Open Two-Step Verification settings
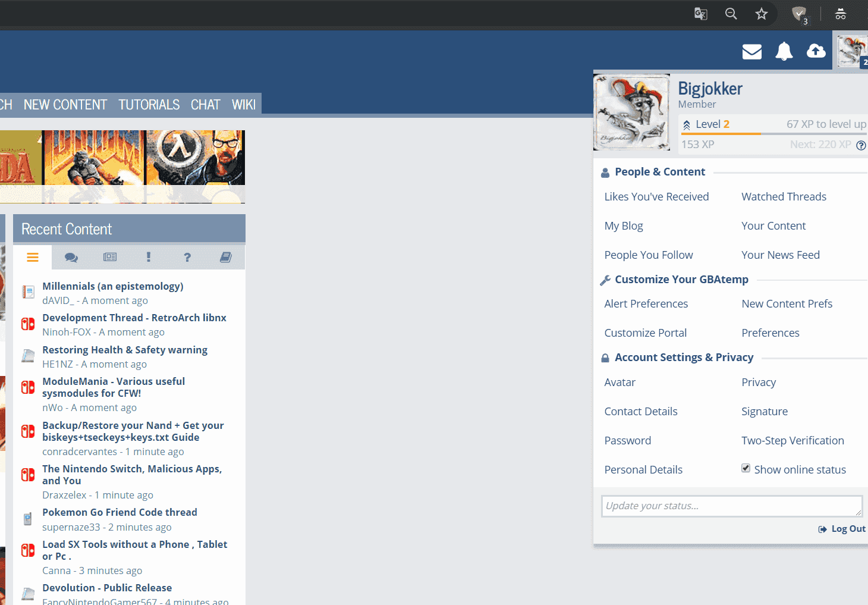 (792, 441)
